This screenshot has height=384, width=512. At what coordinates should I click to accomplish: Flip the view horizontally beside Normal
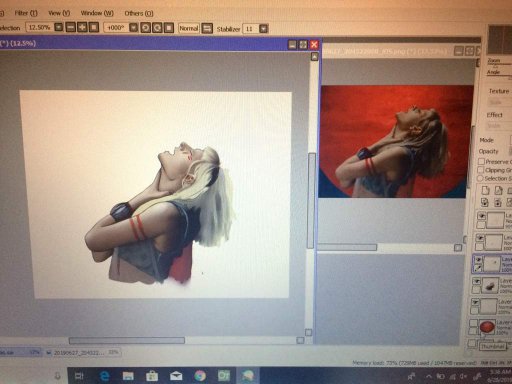pyautogui.click(x=207, y=28)
